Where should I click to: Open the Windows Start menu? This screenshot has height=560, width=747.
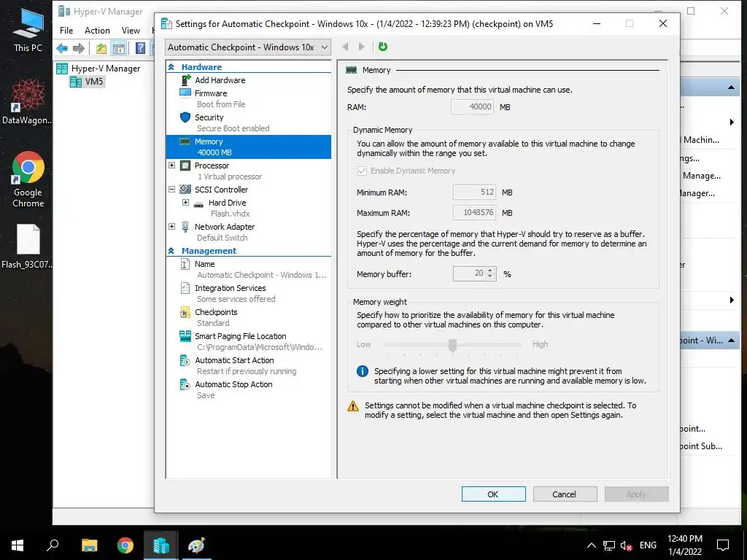pyautogui.click(x=18, y=545)
